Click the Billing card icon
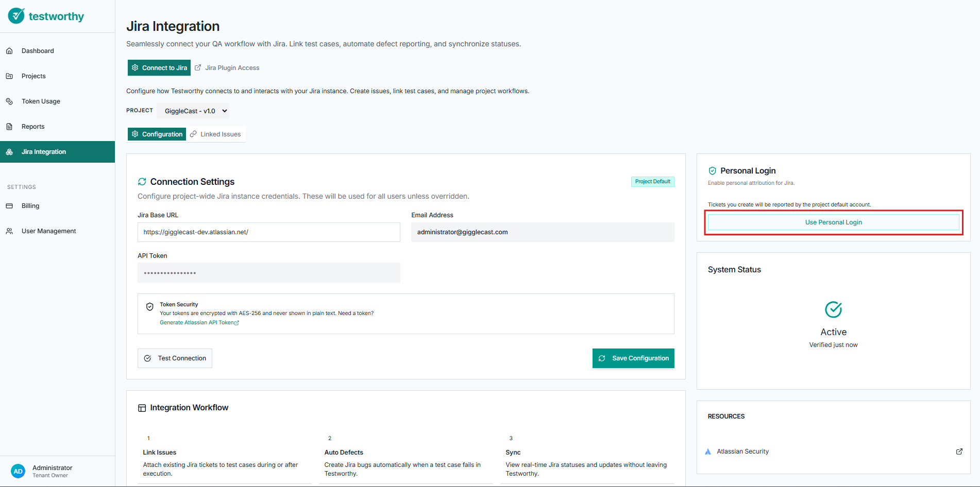This screenshot has width=980, height=487. [9, 206]
